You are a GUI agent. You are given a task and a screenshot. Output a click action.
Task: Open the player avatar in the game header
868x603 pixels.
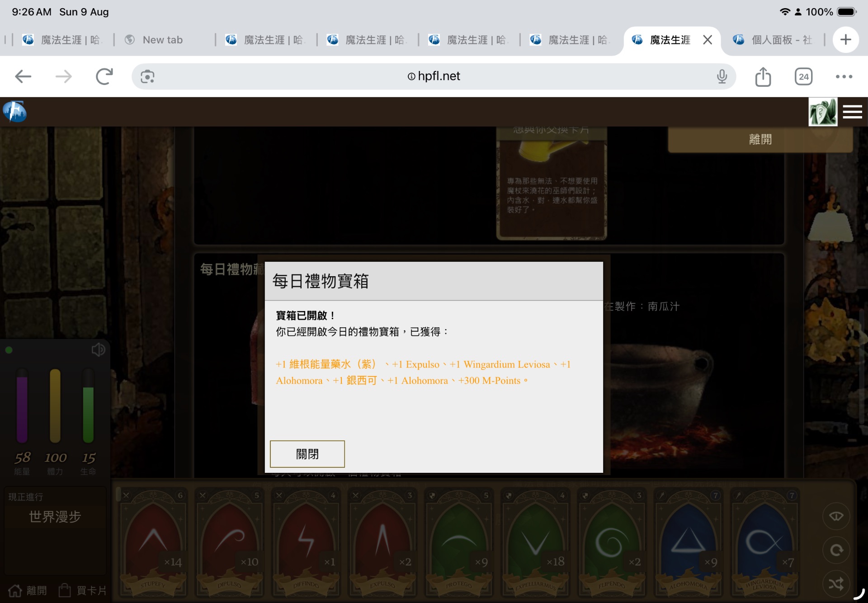823,112
